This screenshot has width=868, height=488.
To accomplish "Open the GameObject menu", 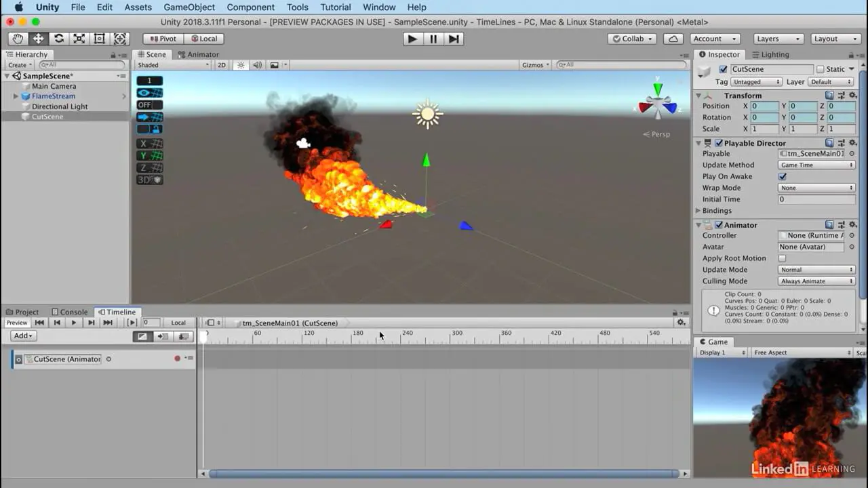I will [189, 7].
